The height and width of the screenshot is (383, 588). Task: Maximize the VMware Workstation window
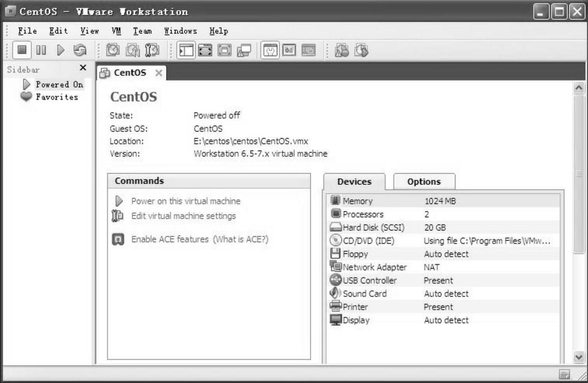(x=559, y=12)
